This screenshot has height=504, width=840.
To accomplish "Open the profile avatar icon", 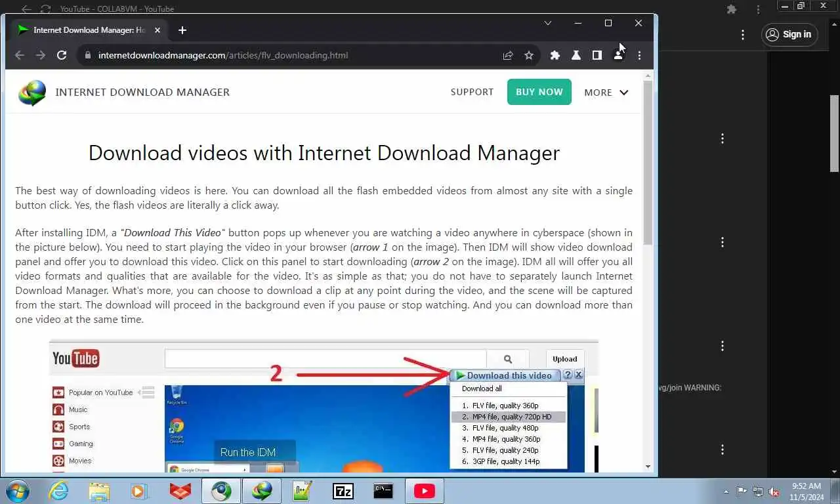I will pyautogui.click(x=618, y=55).
